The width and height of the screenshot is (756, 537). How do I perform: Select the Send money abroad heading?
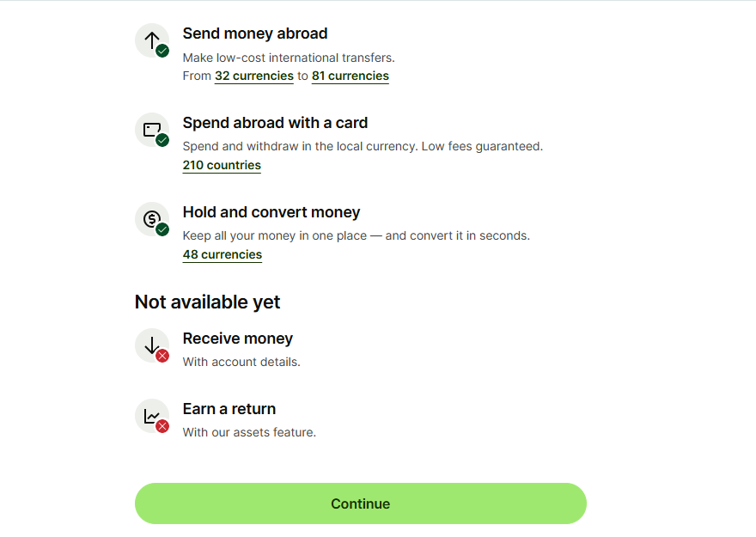tap(255, 34)
